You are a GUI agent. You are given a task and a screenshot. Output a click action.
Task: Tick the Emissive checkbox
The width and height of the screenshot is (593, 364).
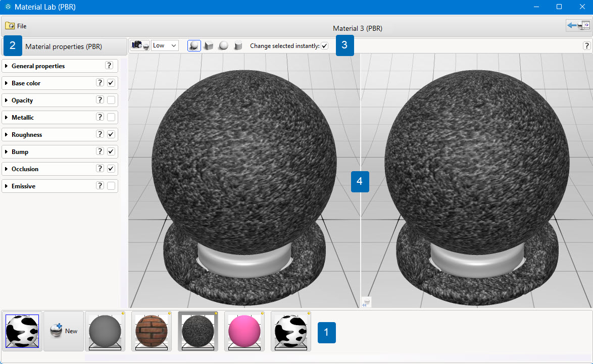(x=111, y=186)
